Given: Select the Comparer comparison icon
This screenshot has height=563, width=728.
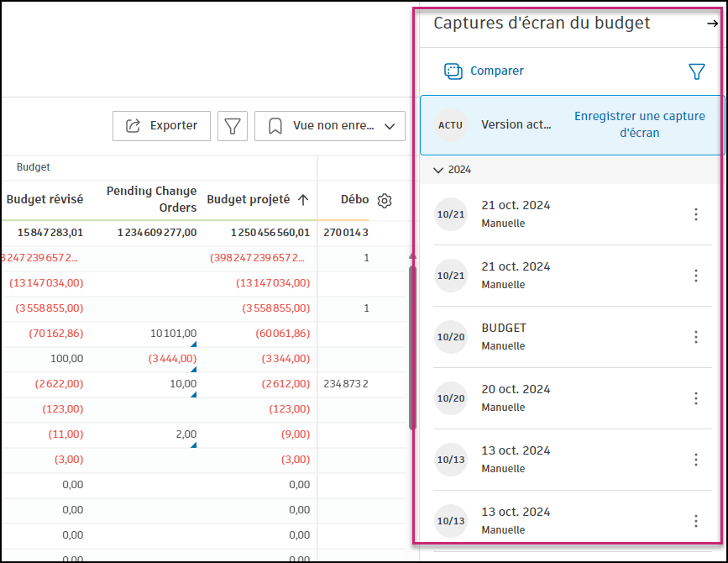Looking at the screenshot, I should pos(454,71).
